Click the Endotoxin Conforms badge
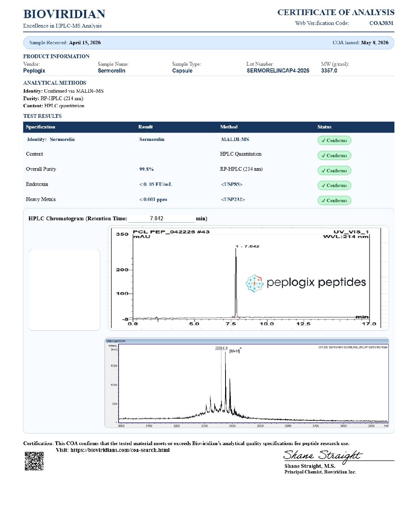This screenshot has height=532, width=411. [334, 186]
